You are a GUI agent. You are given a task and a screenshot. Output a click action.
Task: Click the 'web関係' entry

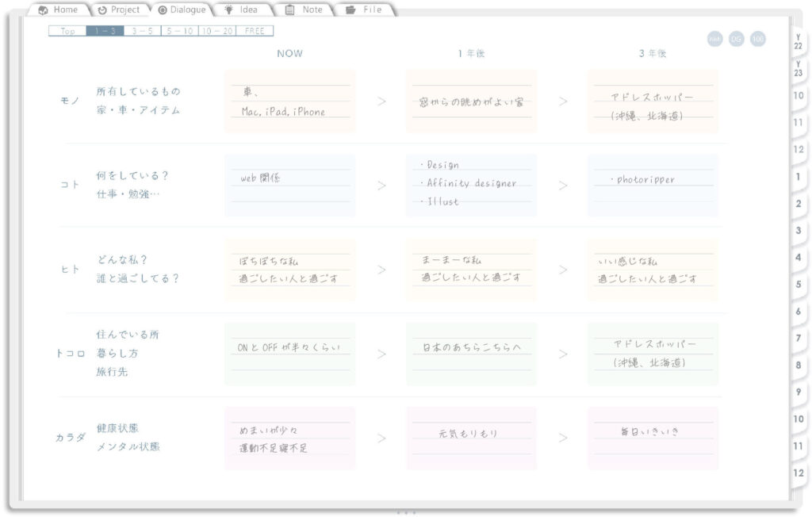coord(260,178)
